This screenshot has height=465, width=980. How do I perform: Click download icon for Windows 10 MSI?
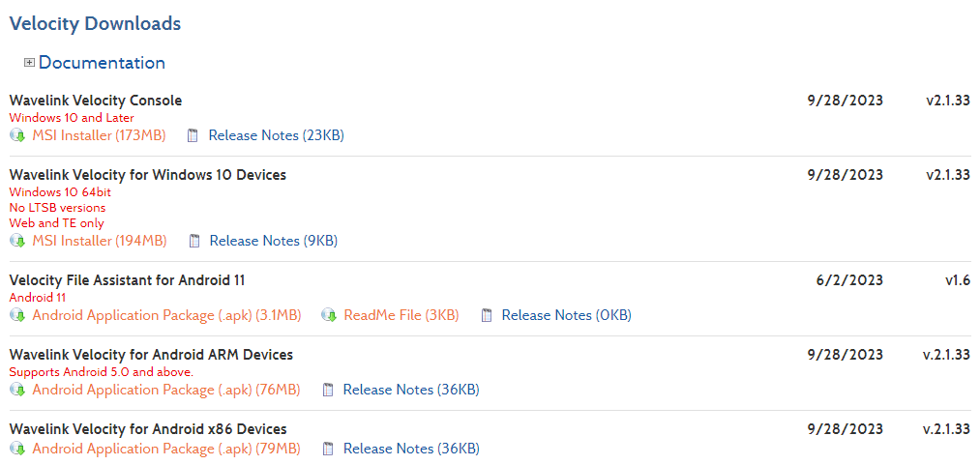tap(17, 241)
